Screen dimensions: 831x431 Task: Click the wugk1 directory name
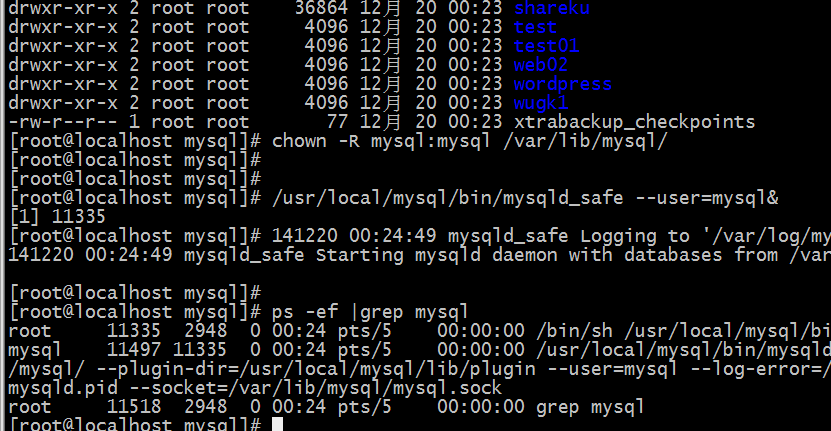click(x=541, y=103)
